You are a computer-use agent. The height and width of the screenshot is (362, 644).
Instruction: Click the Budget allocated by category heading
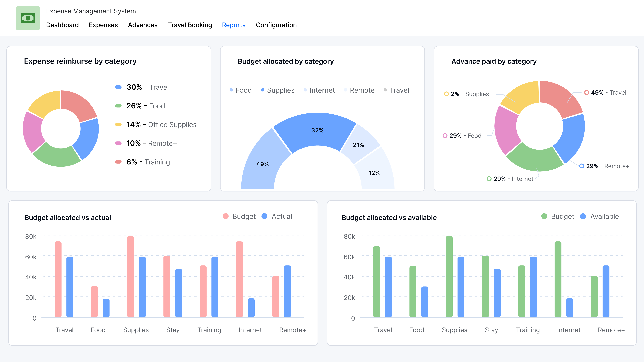(x=285, y=62)
